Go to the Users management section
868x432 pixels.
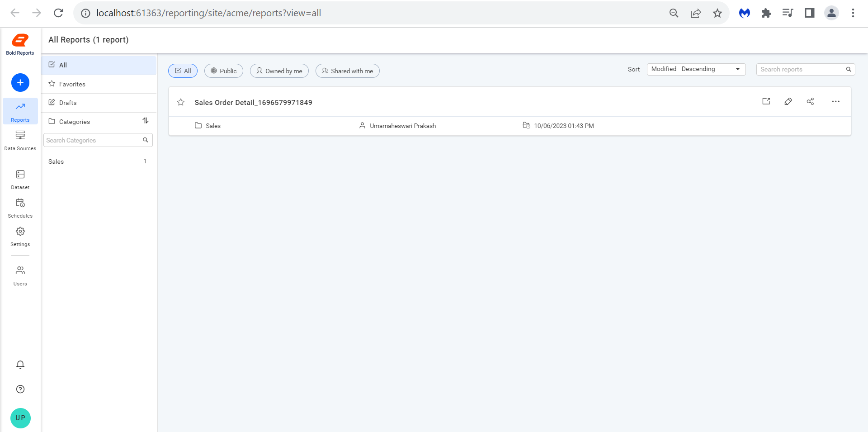pos(20,275)
